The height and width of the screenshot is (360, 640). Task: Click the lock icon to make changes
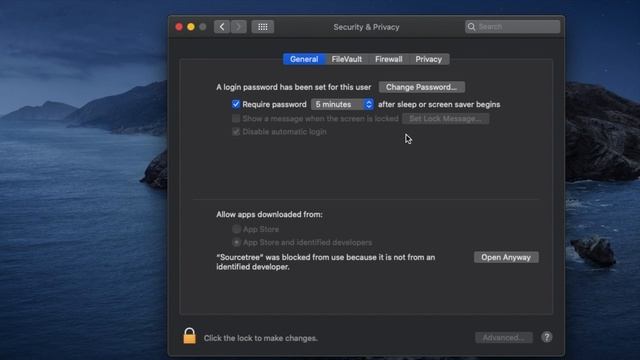click(x=189, y=336)
